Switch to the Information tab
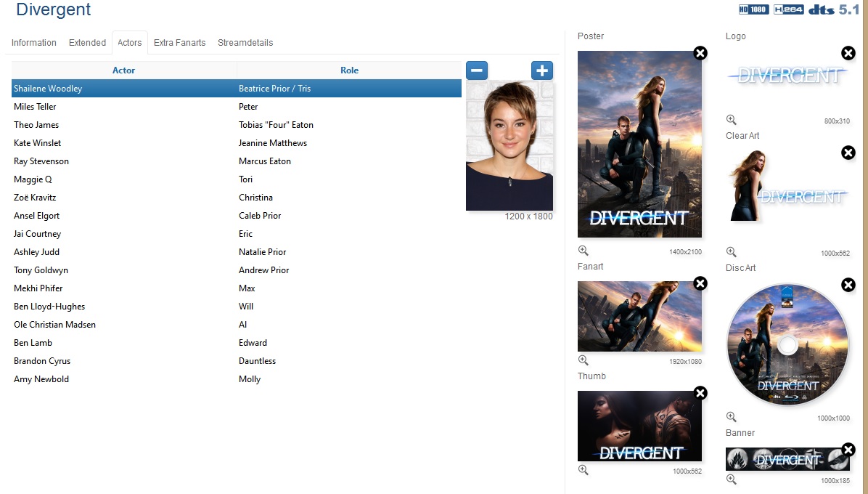The image size is (868, 494). pos(34,43)
